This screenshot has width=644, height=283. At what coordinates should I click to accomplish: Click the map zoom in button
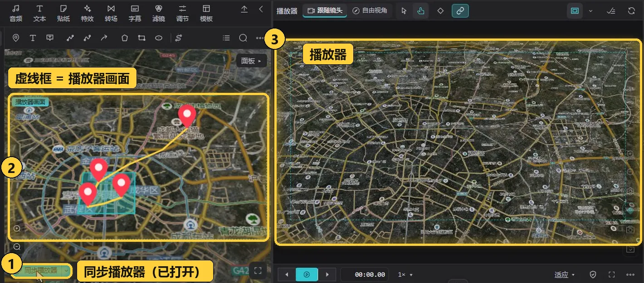[17, 229]
